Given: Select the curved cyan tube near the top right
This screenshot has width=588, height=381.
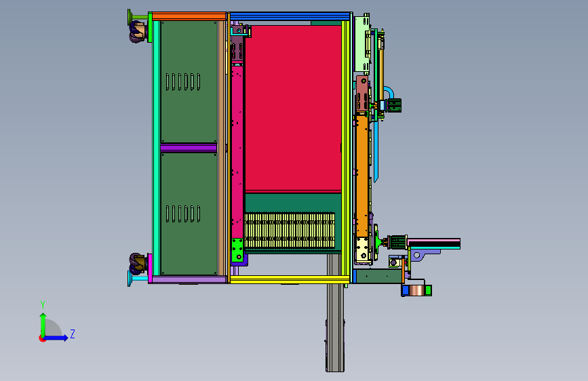Looking at the screenshot, I should 389,92.
